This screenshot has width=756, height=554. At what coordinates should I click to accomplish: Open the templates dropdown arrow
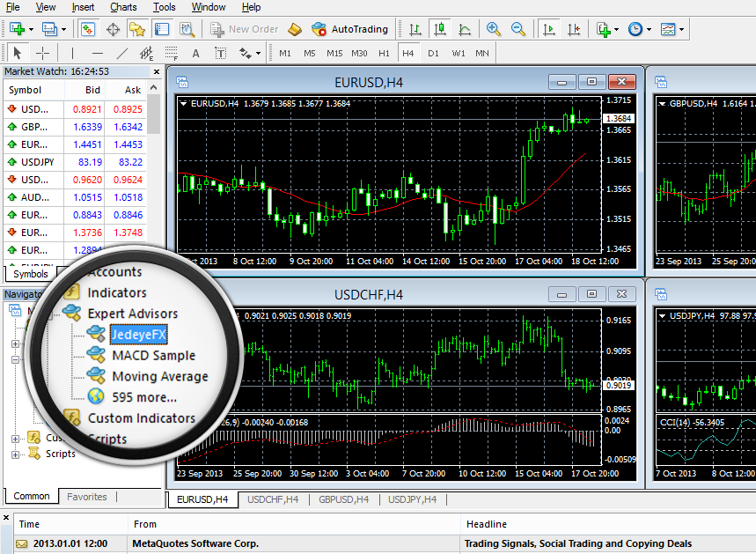[x=682, y=28]
